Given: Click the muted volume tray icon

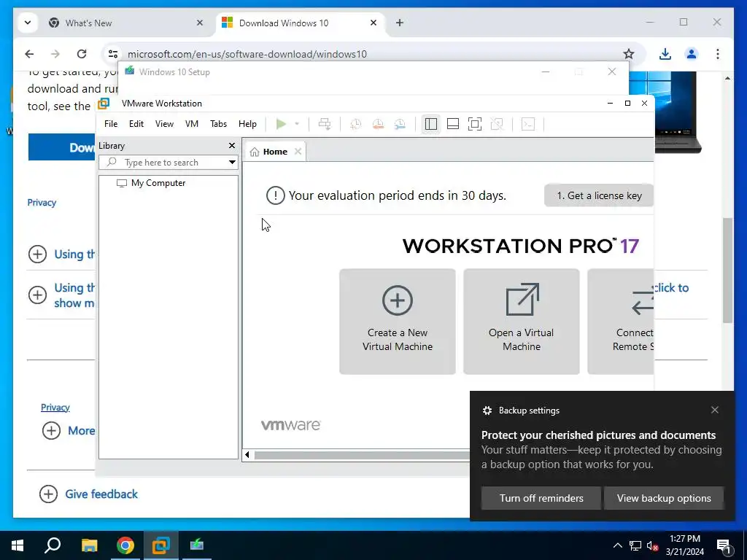Looking at the screenshot, I should [653, 545].
